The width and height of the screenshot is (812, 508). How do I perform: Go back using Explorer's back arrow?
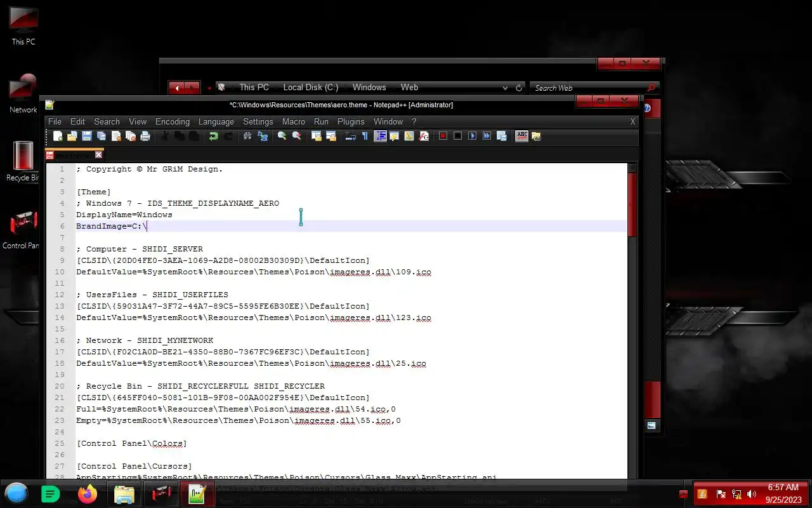pyautogui.click(x=177, y=88)
